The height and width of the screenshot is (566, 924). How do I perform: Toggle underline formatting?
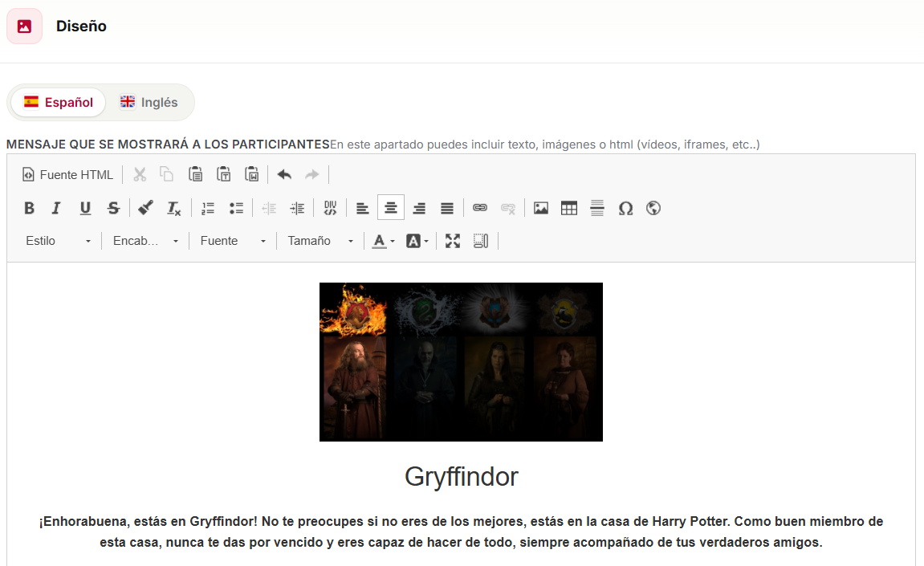(85, 208)
